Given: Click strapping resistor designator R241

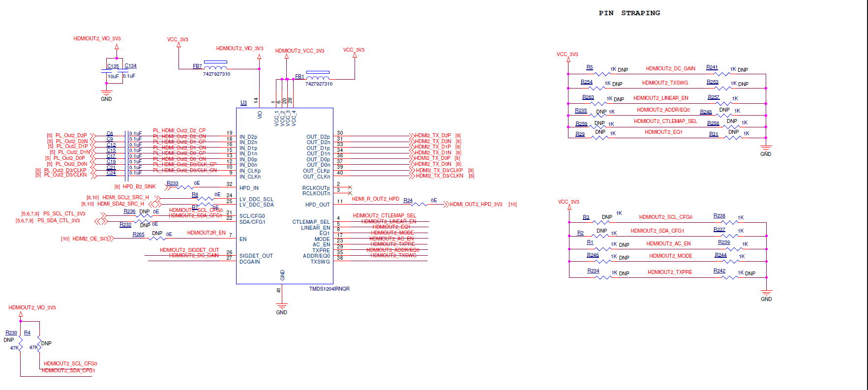Looking at the screenshot, I should click(x=712, y=67).
